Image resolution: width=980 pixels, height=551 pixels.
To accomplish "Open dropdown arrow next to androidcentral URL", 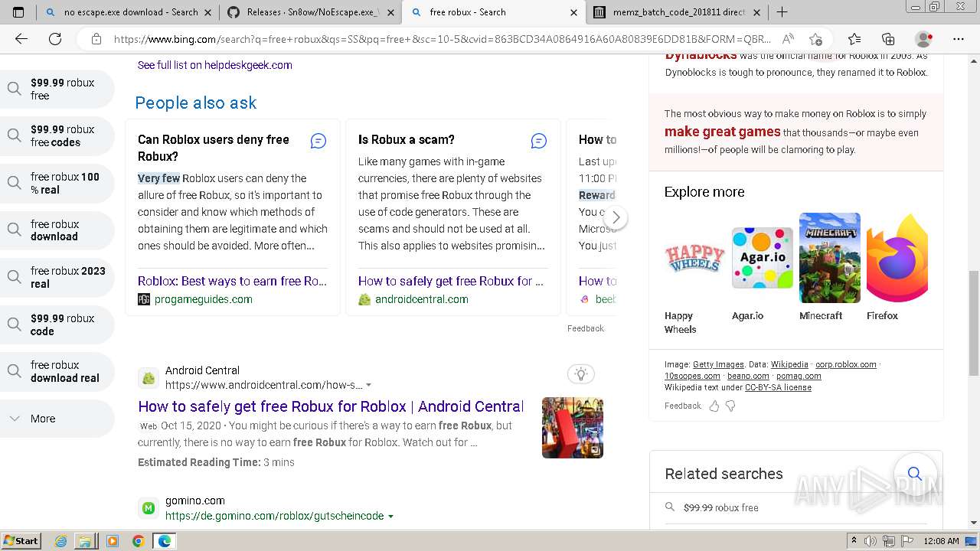I will [x=369, y=386].
